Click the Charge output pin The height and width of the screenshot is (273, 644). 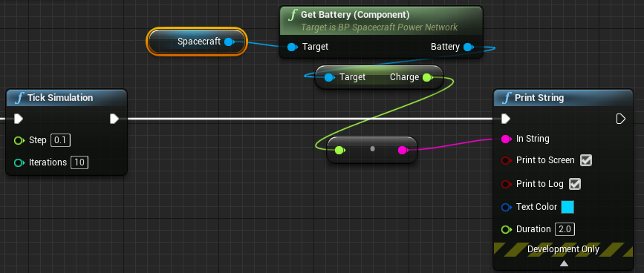[428, 77]
